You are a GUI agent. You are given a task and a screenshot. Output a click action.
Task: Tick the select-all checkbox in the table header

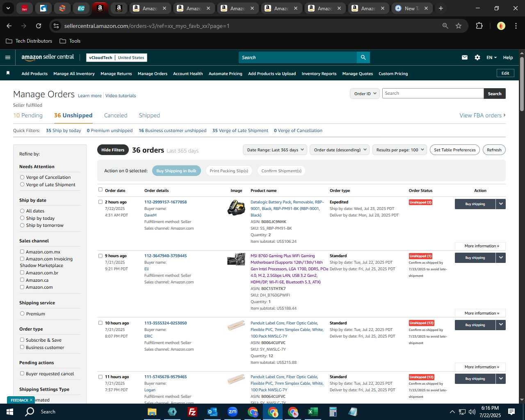pos(100,190)
